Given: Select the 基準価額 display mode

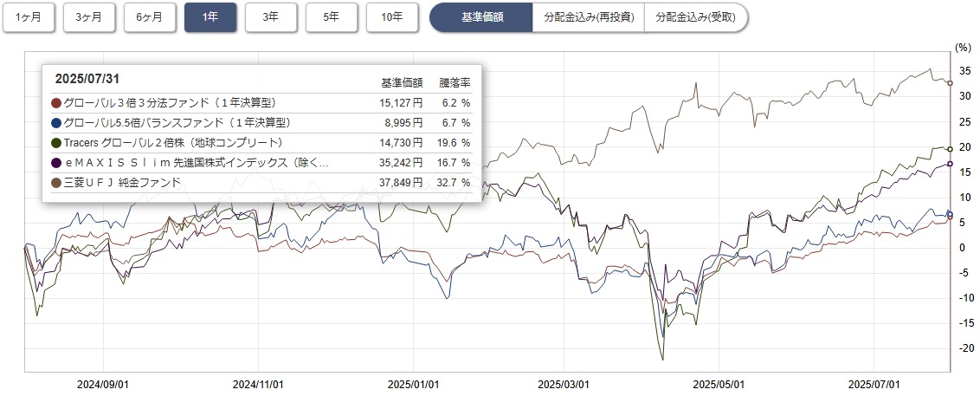Looking at the screenshot, I should tap(480, 17).
